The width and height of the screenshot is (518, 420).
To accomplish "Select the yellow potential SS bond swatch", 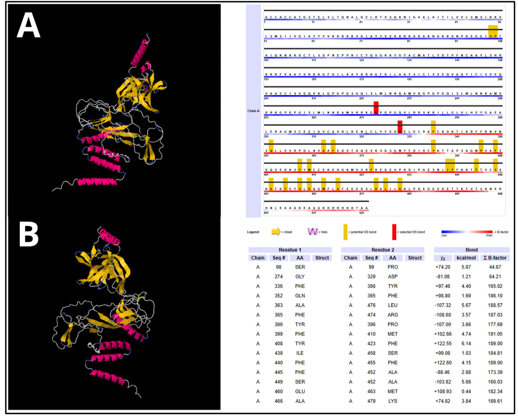I will [x=345, y=232].
